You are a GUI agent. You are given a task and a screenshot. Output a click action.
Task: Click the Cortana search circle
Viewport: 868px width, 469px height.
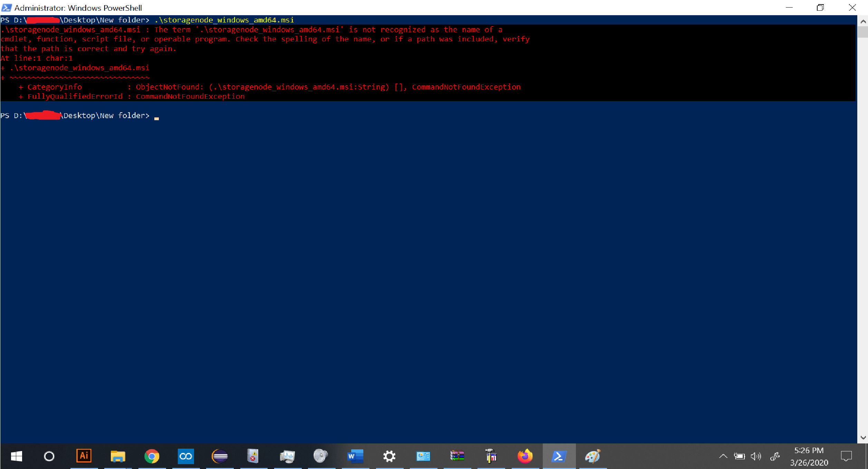click(49, 456)
